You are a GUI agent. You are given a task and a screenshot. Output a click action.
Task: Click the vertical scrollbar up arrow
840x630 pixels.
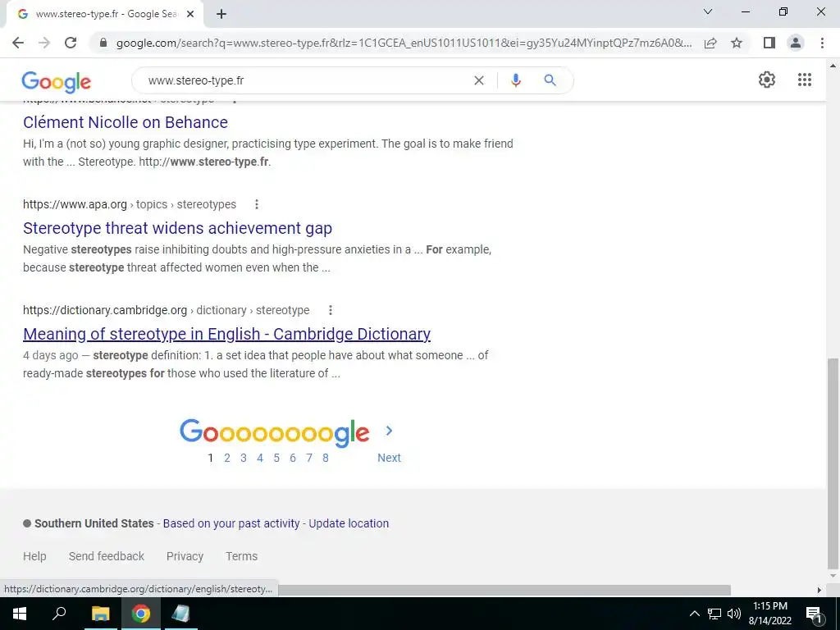pyautogui.click(x=833, y=66)
